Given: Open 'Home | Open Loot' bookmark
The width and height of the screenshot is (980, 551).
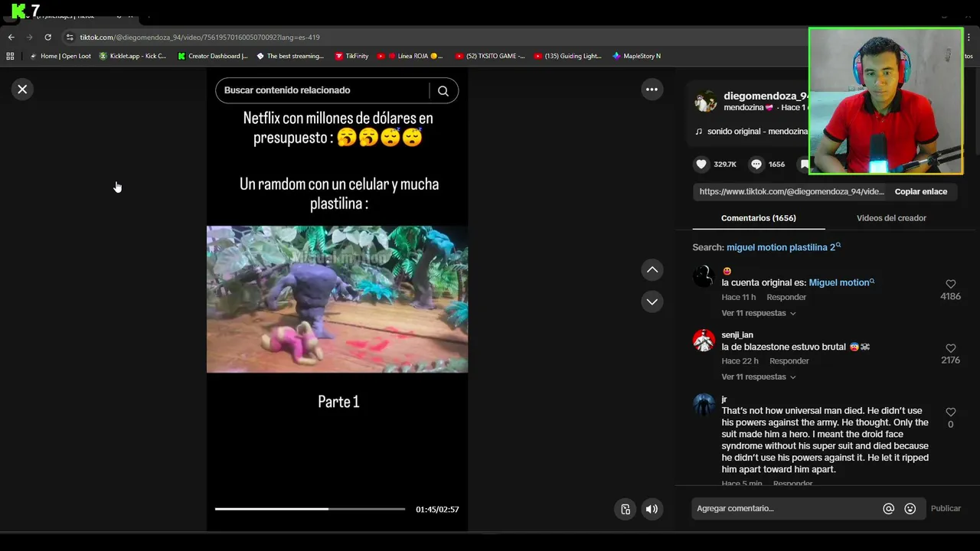Looking at the screenshot, I should point(60,56).
